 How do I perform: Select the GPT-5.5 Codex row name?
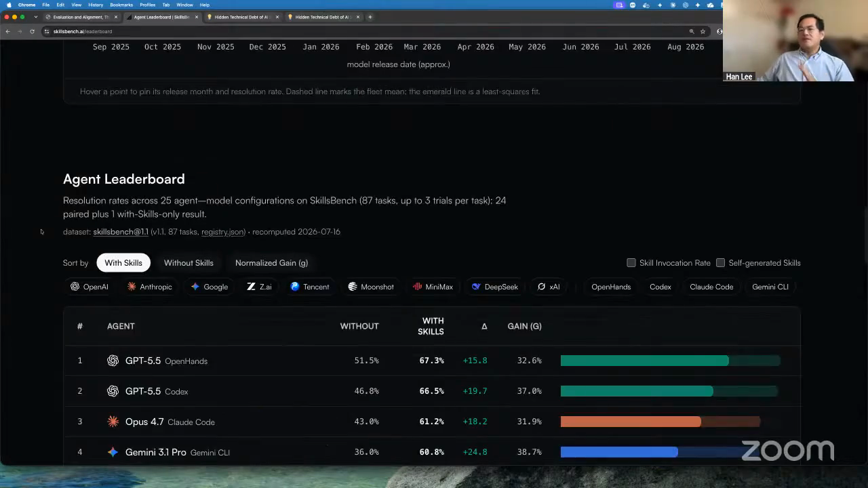click(x=157, y=391)
